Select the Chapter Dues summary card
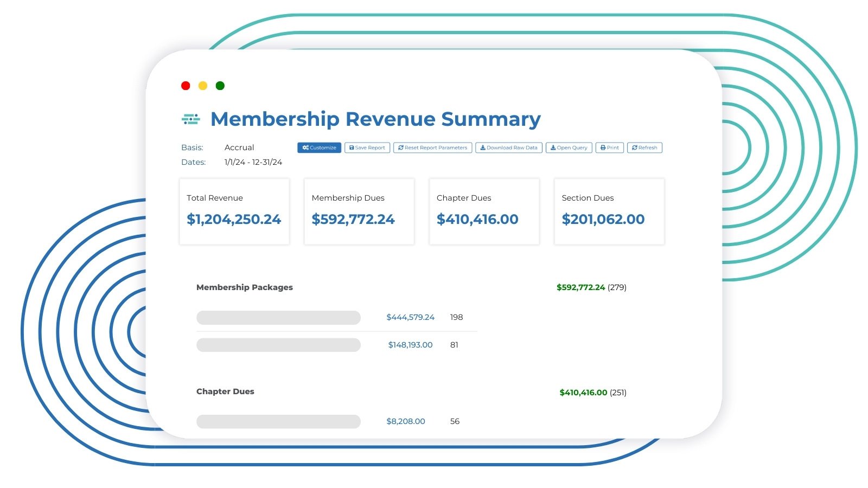The width and height of the screenshot is (868, 488). [x=484, y=211]
